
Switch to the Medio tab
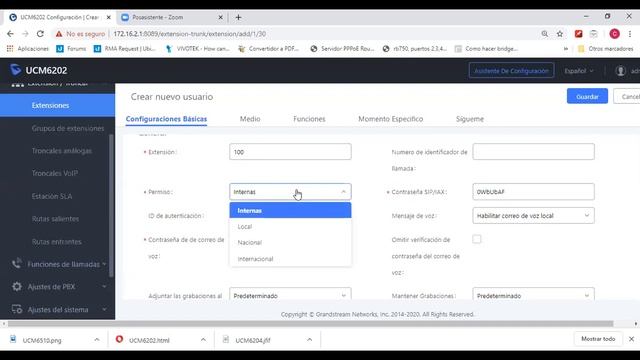point(250,119)
